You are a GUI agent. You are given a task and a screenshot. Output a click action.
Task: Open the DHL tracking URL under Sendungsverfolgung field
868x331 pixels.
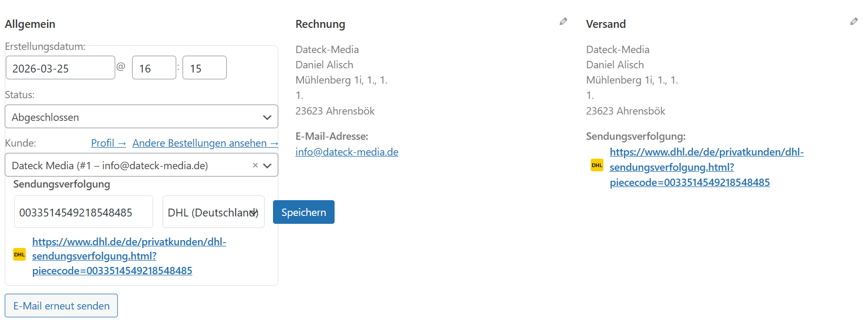[112, 256]
